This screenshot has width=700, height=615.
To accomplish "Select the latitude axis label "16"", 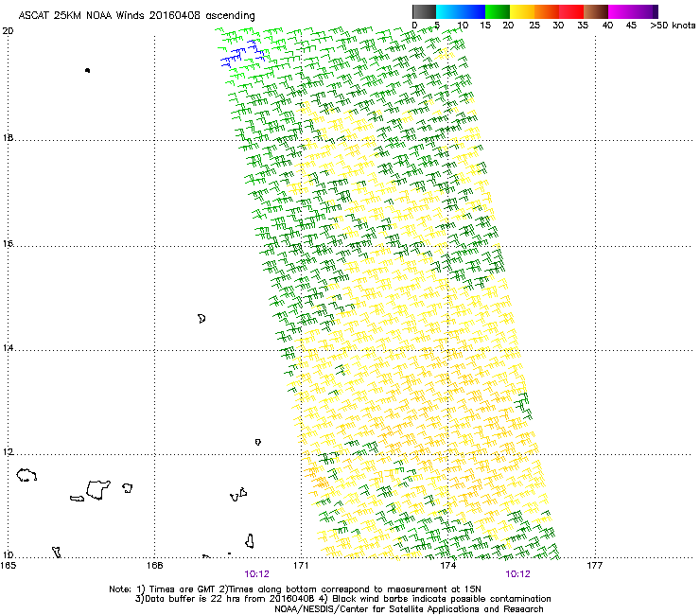I will click(x=8, y=243).
